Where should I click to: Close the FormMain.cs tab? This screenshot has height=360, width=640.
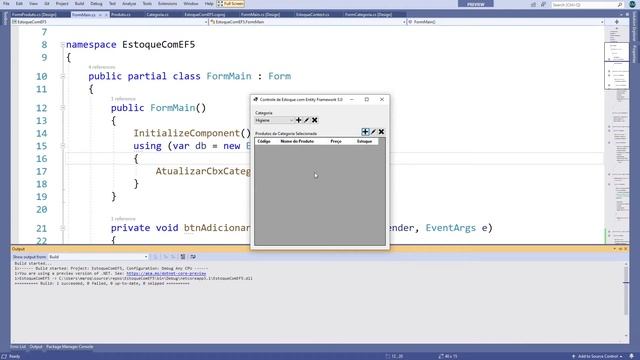click(x=106, y=15)
